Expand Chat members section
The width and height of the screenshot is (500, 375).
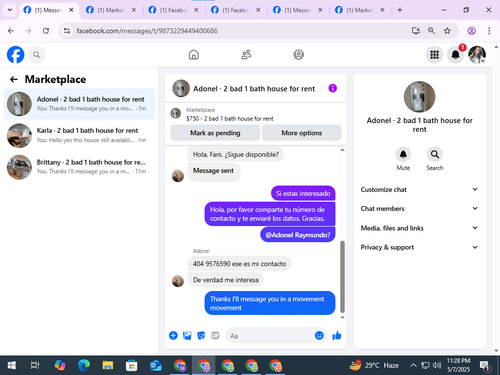(419, 208)
